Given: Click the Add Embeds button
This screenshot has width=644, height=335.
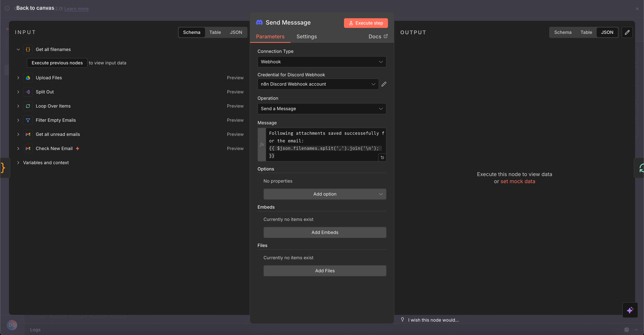Looking at the screenshot, I should (x=325, y=232).
